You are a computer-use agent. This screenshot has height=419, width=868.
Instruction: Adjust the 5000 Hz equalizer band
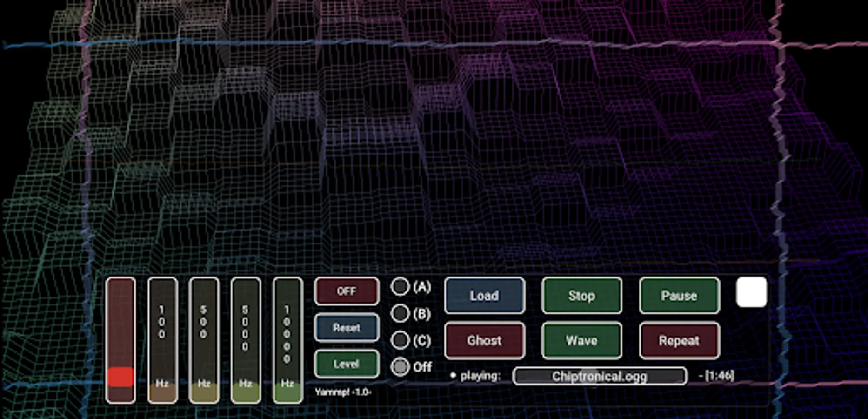pos(246,340)
